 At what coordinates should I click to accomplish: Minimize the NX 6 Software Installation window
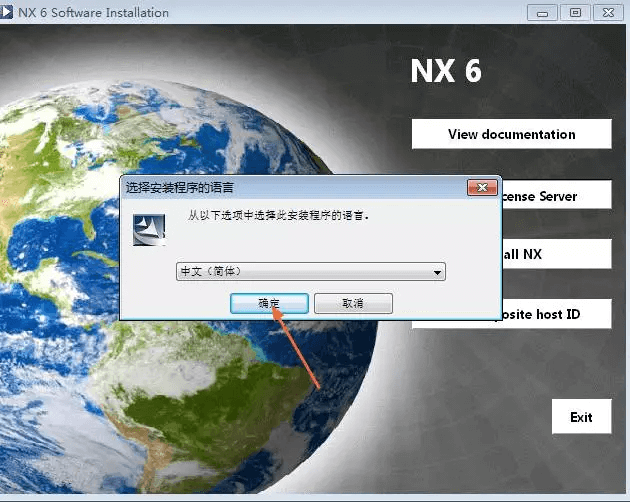click(x=542, y=13)
